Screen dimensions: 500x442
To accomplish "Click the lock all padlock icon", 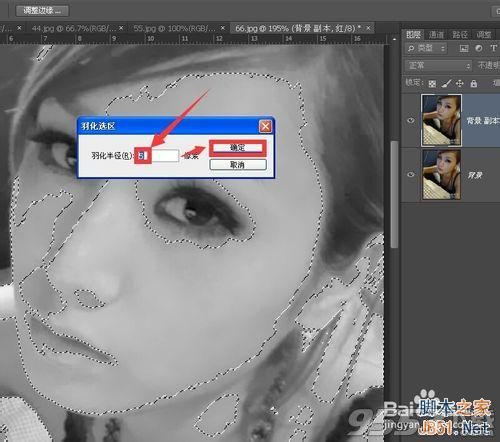I will tap(474, 84).
